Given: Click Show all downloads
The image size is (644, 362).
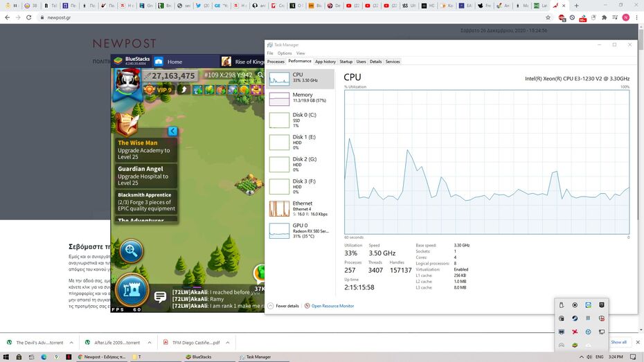Looking at the screenshot, I should [x=618, y=342].
